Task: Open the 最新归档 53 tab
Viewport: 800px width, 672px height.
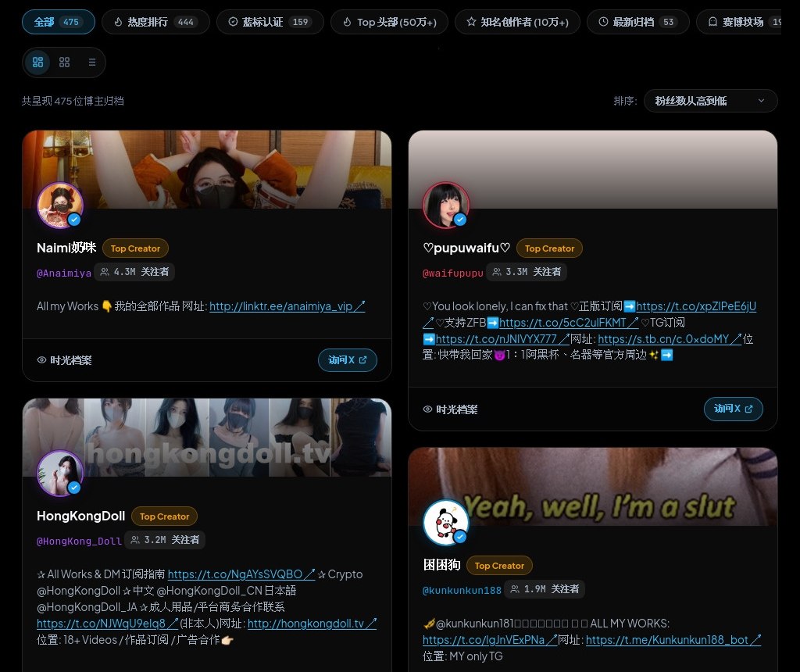Action: [637, 22]
